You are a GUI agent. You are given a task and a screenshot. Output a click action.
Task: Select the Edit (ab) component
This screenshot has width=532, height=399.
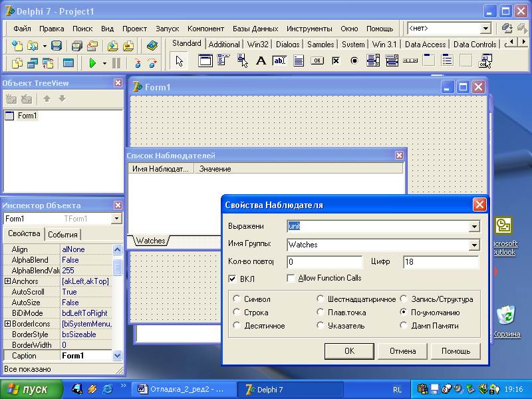point(279,61)
